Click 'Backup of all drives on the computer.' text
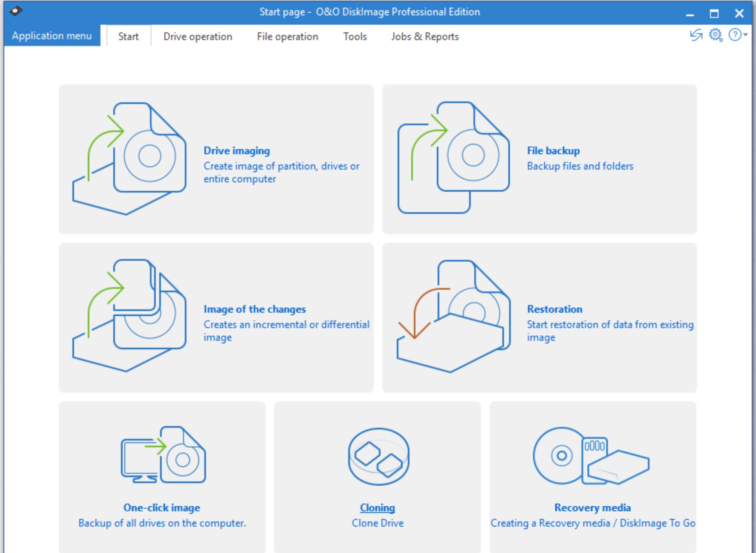The width and height of the screenshot is (756, 553). pos(162,523)
